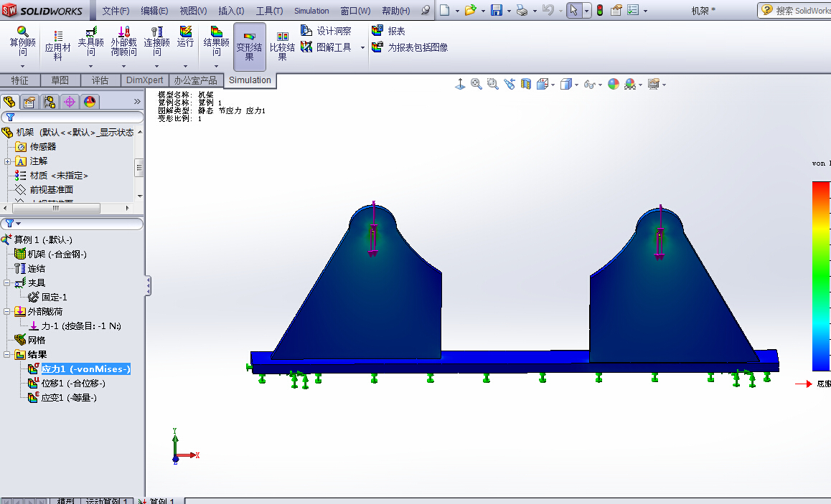Select 固定-1 fixture in tree
This screenshot has width=831, height=504.
pos(54,297)
